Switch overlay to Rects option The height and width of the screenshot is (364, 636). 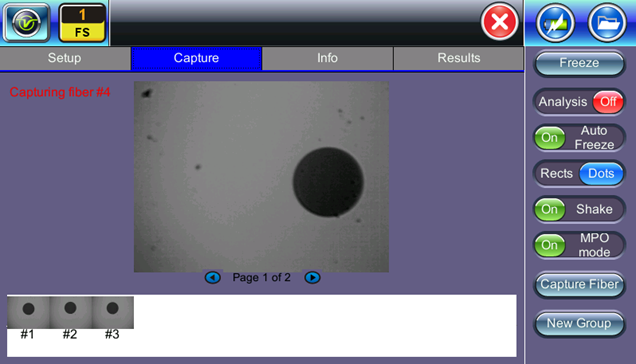tap(556, 174)
